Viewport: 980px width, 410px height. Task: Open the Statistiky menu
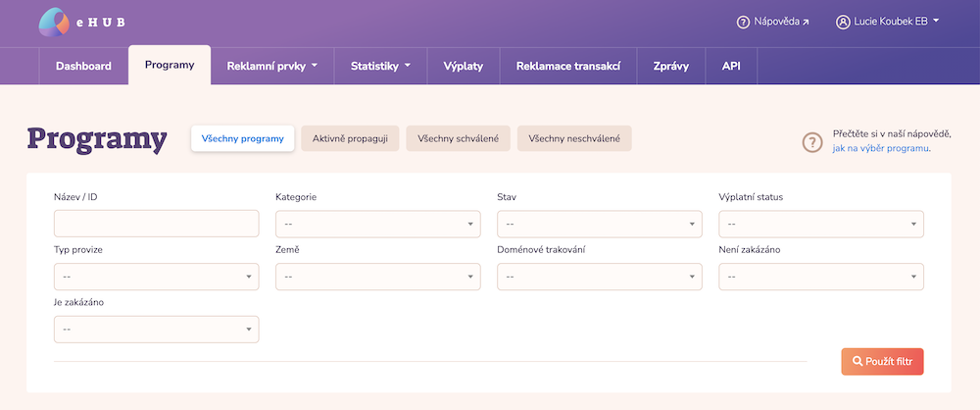click(x=380, y=66)
